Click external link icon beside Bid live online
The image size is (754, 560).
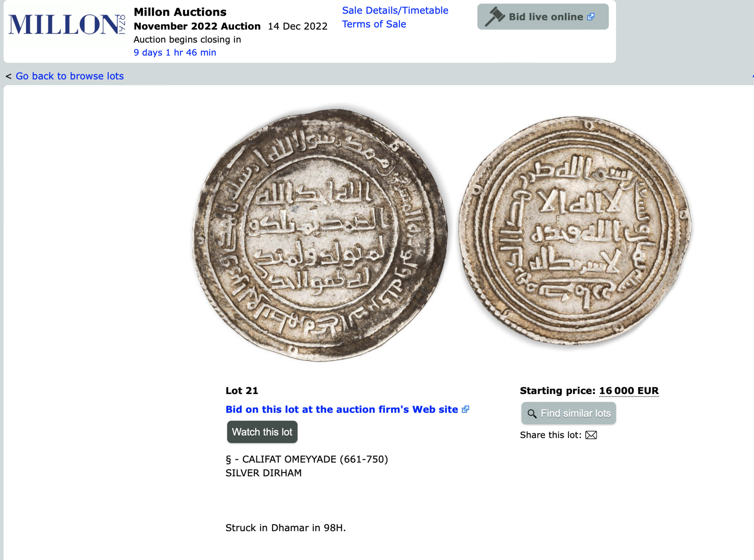(x=591, y=16)
